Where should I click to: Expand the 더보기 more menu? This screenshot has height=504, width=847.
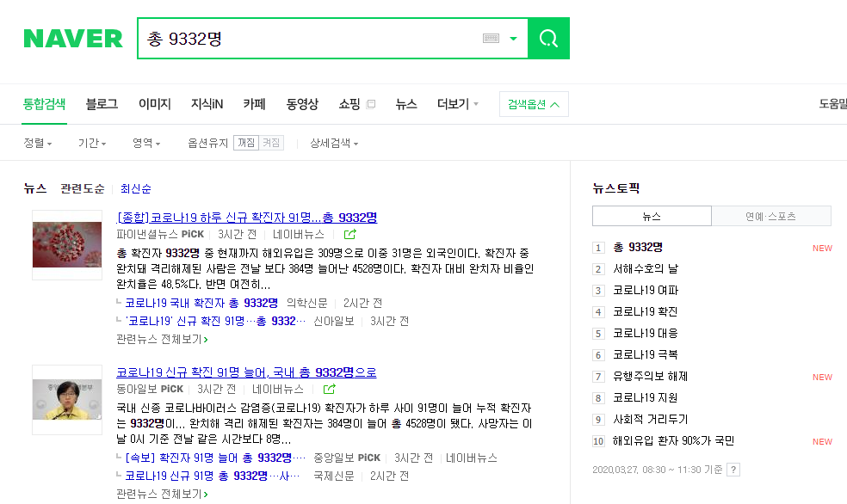(x=458, y=104)
